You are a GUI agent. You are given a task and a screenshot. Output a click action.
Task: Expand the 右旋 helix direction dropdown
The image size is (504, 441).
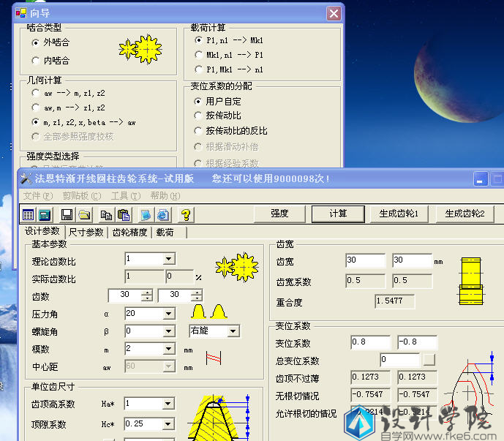pyautogui.click(x=233, y=331)
